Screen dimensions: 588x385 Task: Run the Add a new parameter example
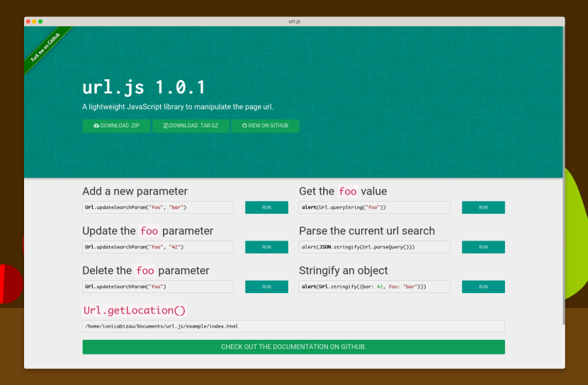coord(266,207)
